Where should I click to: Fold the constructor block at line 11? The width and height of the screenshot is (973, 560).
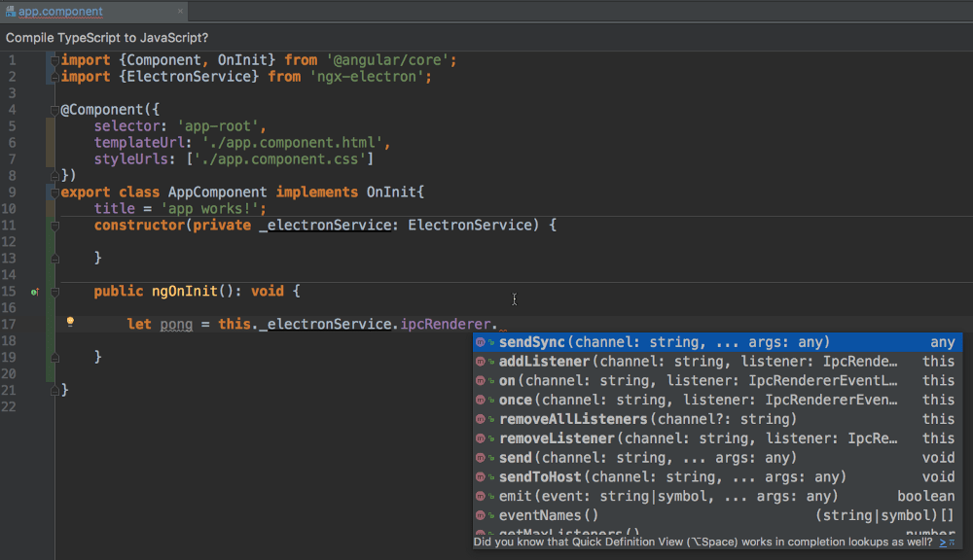55,226
